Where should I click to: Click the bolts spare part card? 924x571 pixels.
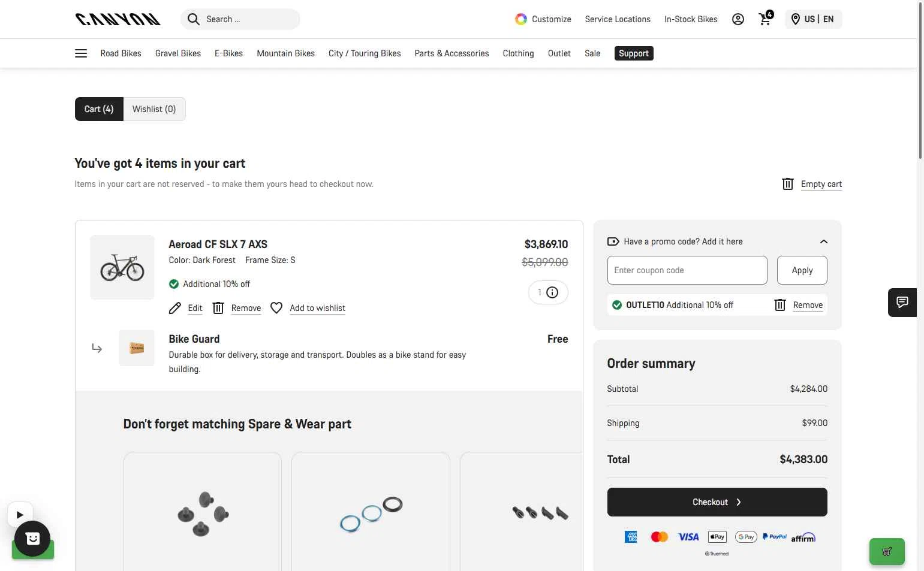click(x=522, y=512)
